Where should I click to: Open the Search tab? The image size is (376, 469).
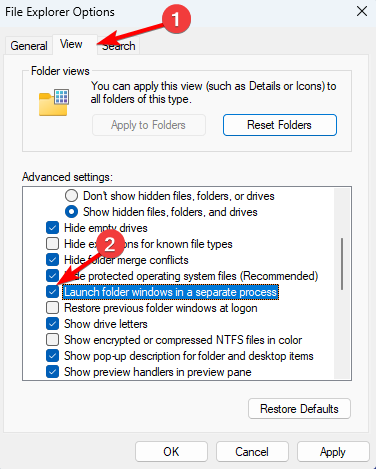(x=119, y=46)
